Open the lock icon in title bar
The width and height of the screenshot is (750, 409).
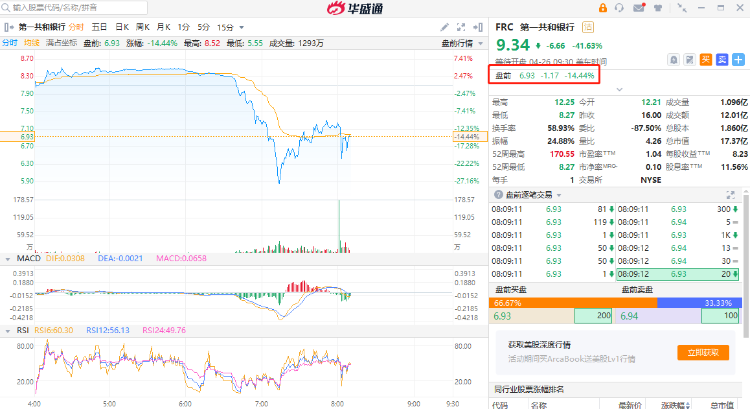[603, 8]
